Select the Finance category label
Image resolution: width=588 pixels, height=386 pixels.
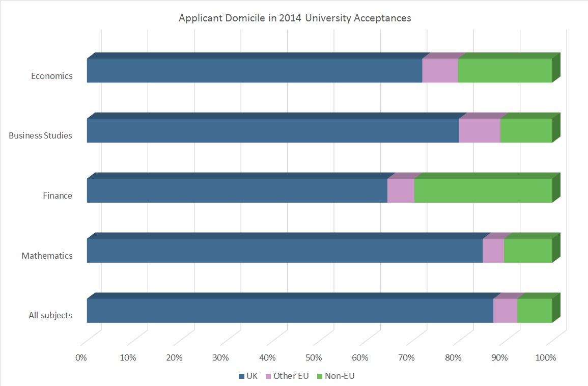coord(58,196)
